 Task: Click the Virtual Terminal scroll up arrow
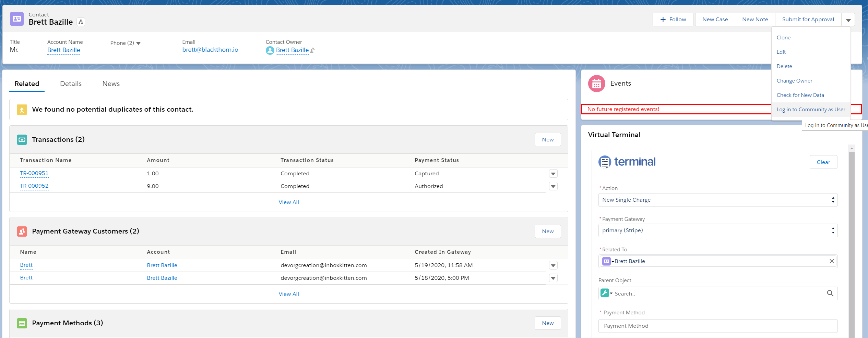coord(852,148)
